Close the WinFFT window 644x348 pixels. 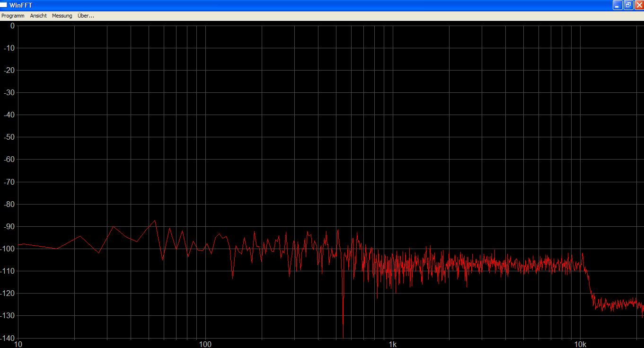click(639, 5)
